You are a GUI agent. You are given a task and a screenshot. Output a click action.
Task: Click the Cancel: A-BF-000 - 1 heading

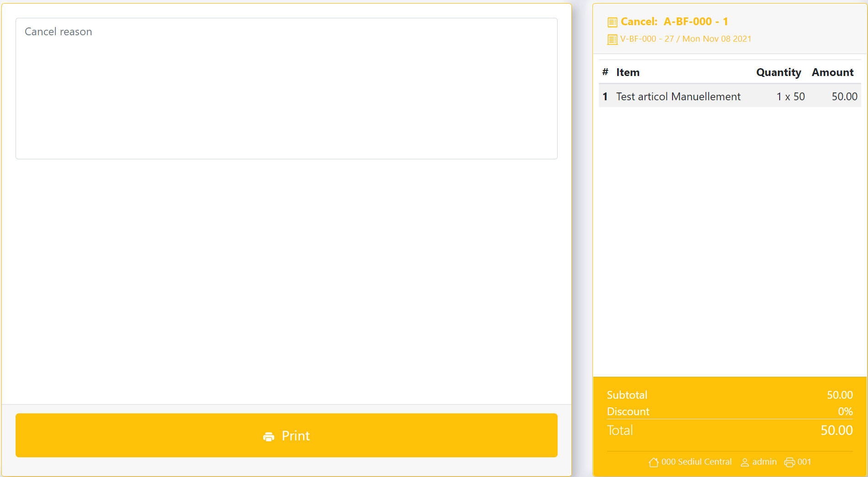coord(674,22)
